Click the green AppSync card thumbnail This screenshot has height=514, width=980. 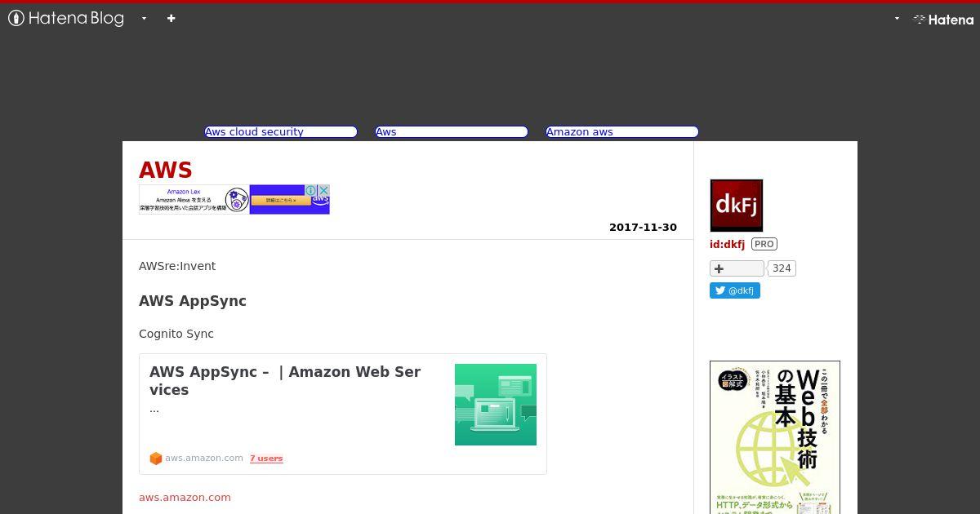tap(496, 405)
